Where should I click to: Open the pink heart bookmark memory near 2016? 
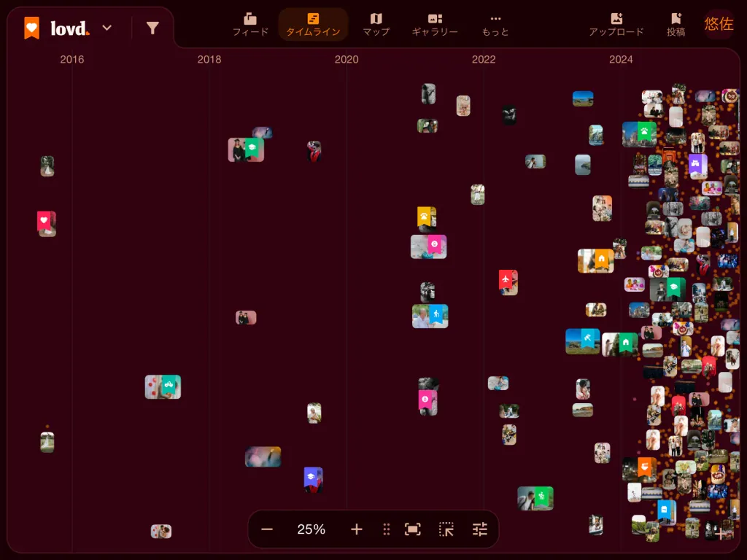click(x=46, y=223)
